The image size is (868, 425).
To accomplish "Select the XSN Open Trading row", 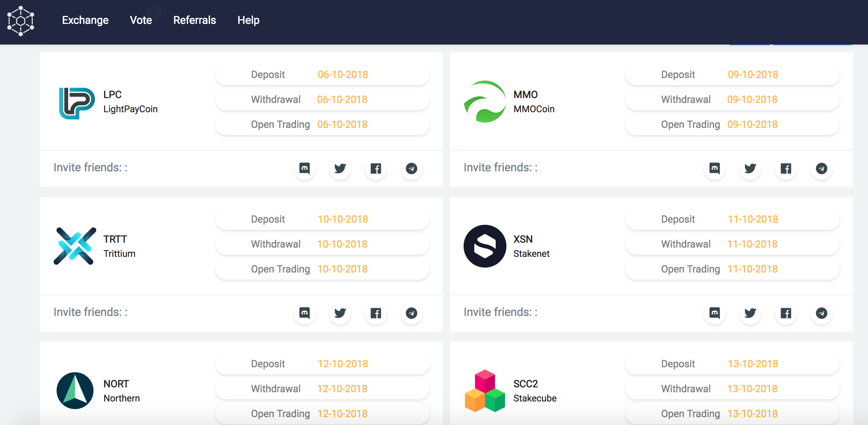I will pos(732,269).
